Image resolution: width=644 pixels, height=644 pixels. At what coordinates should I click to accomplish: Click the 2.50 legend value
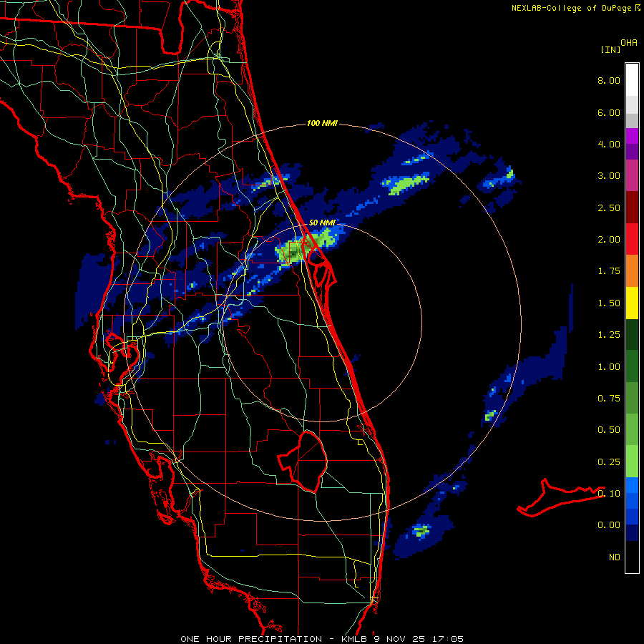(x=609, y=208)
